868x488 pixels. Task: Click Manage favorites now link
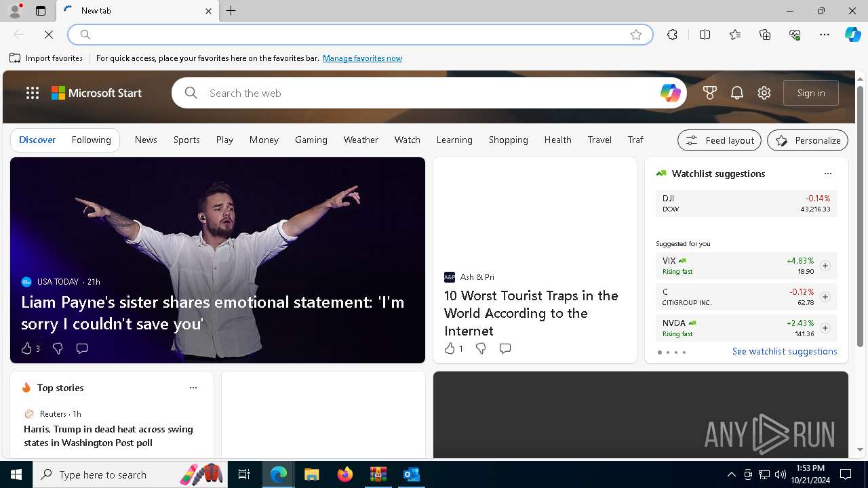pos(362,58)
